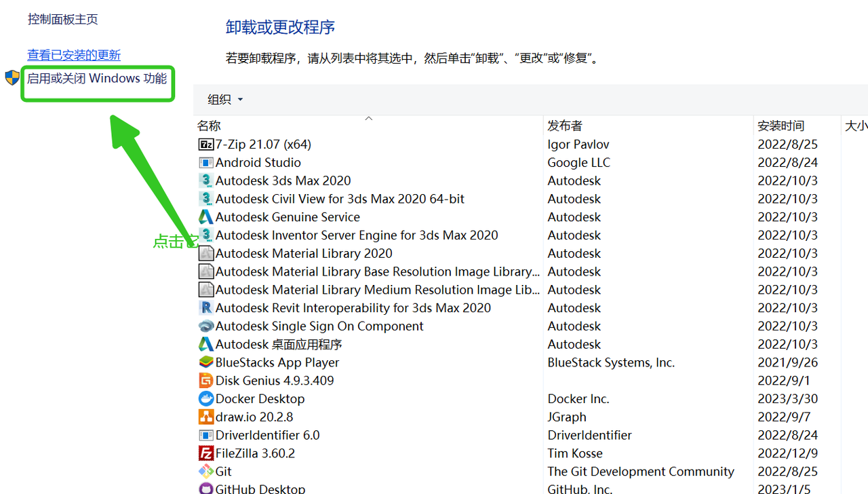
Task: Click install date 2022/9/1
Action: (x=784, y=381)
